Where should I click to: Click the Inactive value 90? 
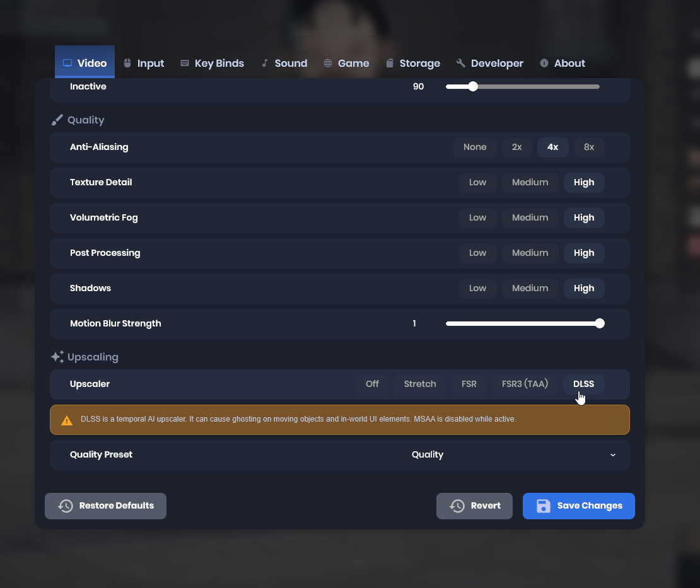click(x=418, y=86)
